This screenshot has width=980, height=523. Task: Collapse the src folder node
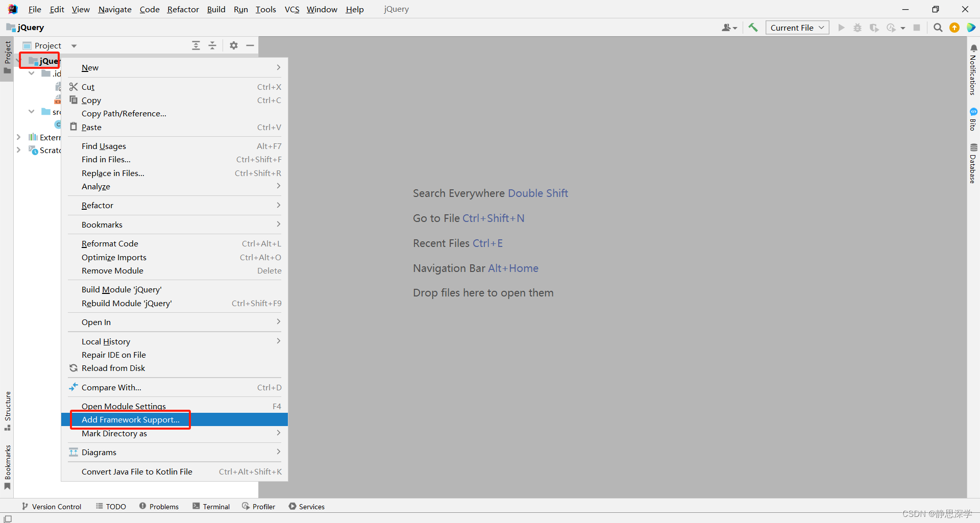click(x=32, y=111)
